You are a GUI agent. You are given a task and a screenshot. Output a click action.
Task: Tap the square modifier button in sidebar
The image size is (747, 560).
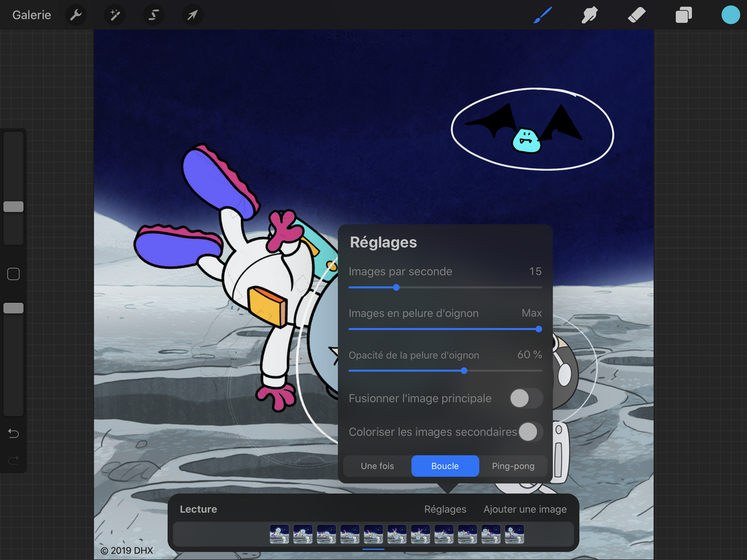tap(13, 274)
